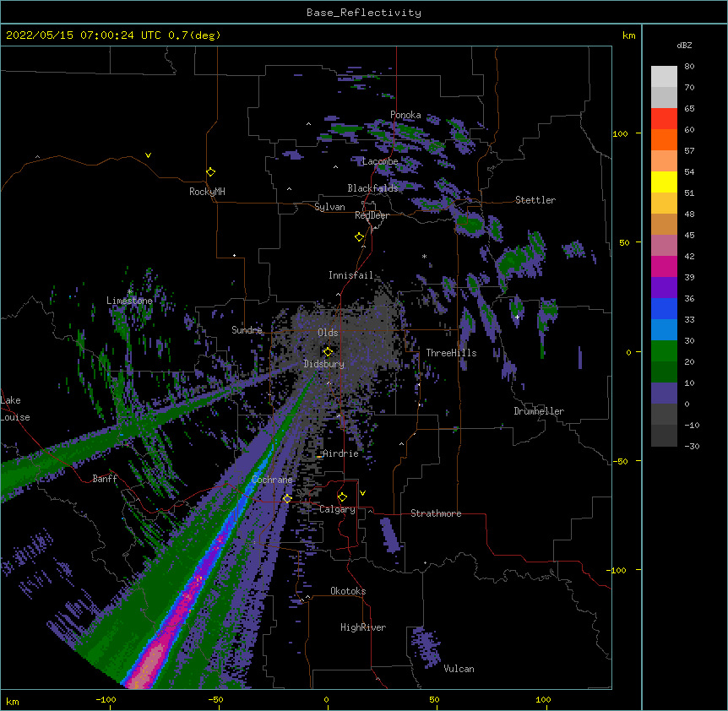Click the Lake Louise label

(x=14, y=409)
